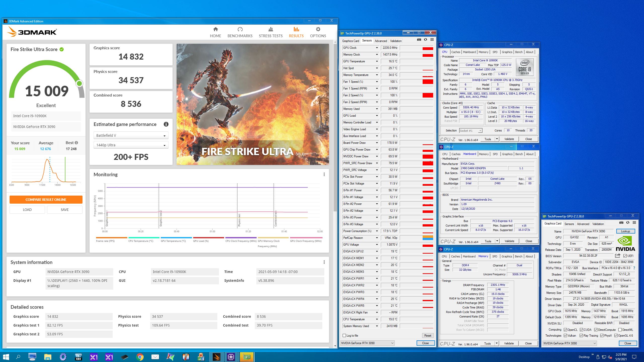Click Compare Result Online button
Image resolution: width=644 pixels, height=362 pixels.
point(46,200)
